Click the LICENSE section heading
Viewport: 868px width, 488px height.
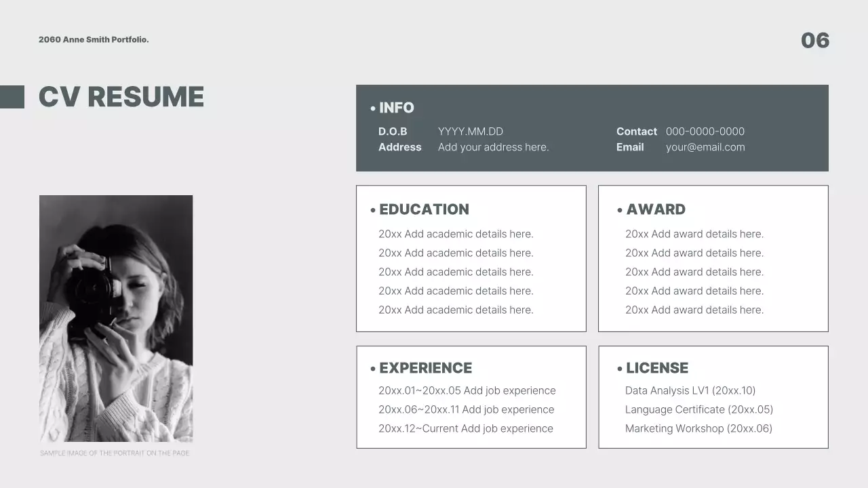656,368
